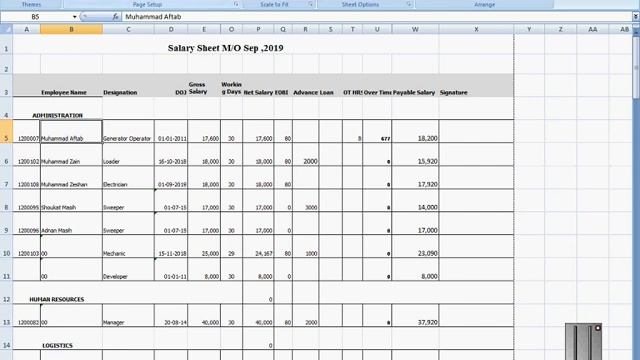Select column A header
Viewport: 640px width, 360px height.
tap(27, 29)
